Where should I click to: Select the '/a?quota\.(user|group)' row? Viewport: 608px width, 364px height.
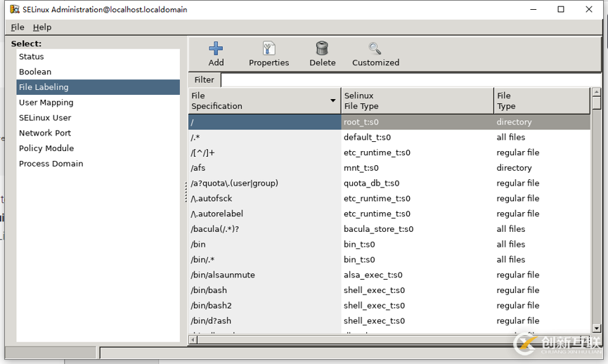pos(389,183)
